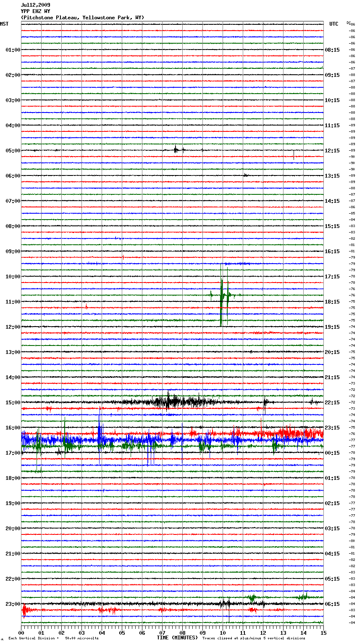Screen dimensions: 357x644
Task: Click minute 11 on the bottom axis
Action: (x=243, y=633)
